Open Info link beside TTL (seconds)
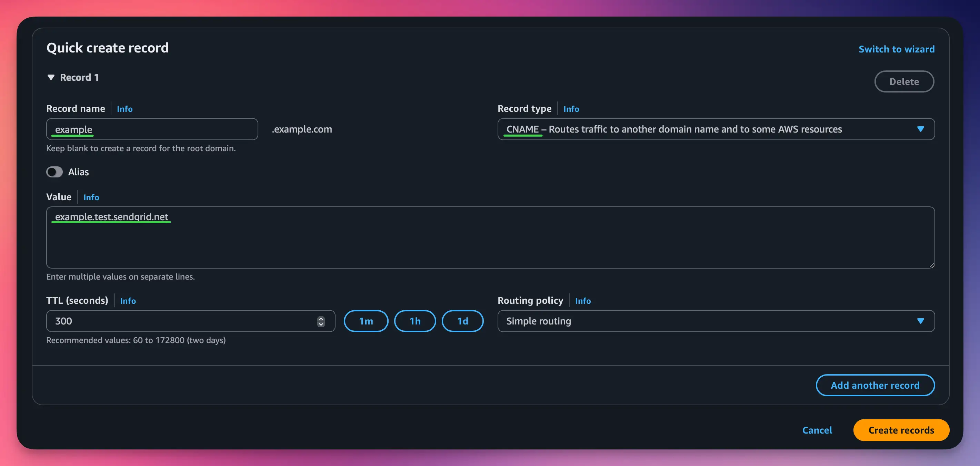This screenshot has width=980, height=466. click(x=128, y=301)
